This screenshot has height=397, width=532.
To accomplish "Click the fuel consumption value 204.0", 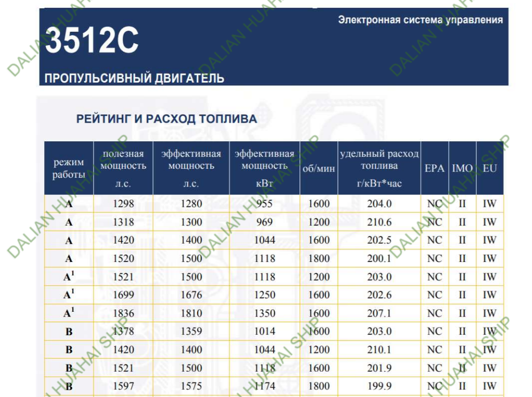I will pyautogui.click(x=379, y=204).
